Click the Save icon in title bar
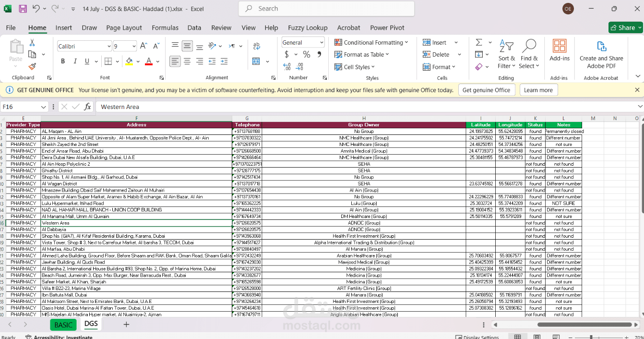Viewport: 644px width, 339px height. pos(23,9)
